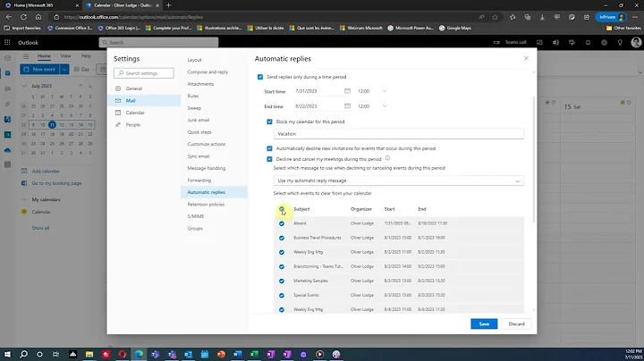The height and width of the screenshot is (361, 644).
Task: Click the Outlook top Search box
Action: tap(158, 42)
